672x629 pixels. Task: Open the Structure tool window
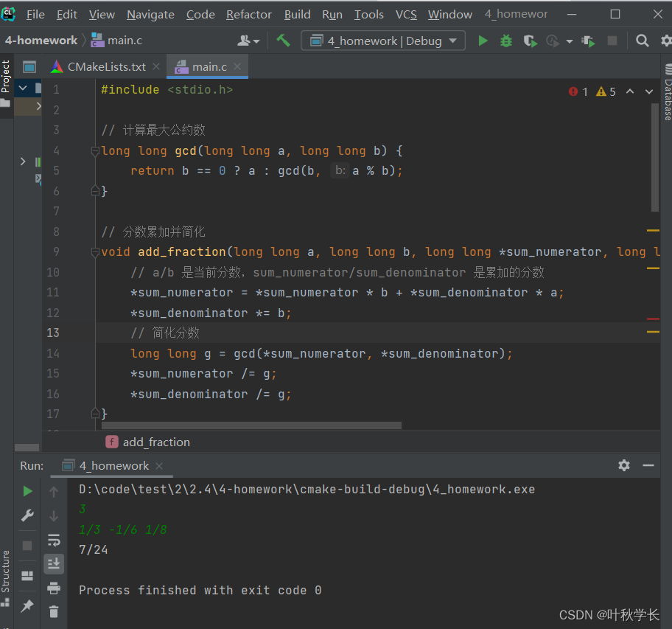(6, 572)
